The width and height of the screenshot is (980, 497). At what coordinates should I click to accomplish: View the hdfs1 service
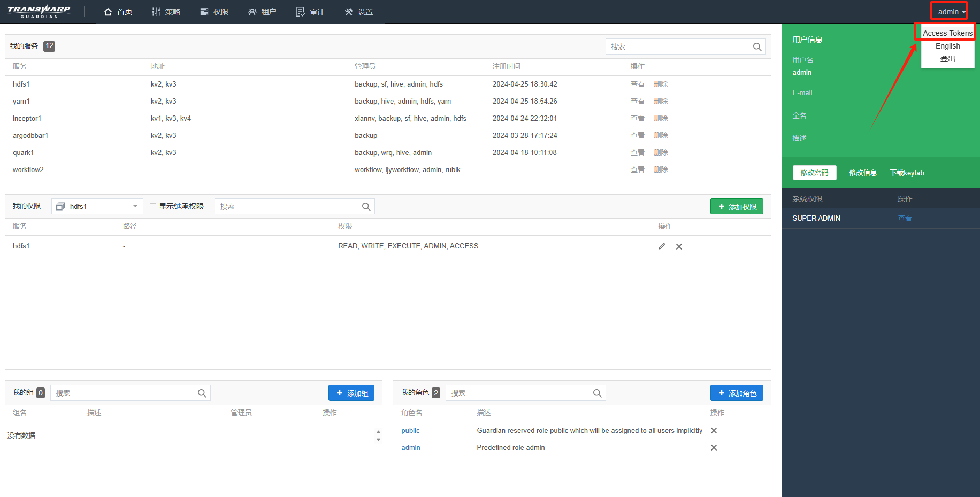[x=637, y=84]
